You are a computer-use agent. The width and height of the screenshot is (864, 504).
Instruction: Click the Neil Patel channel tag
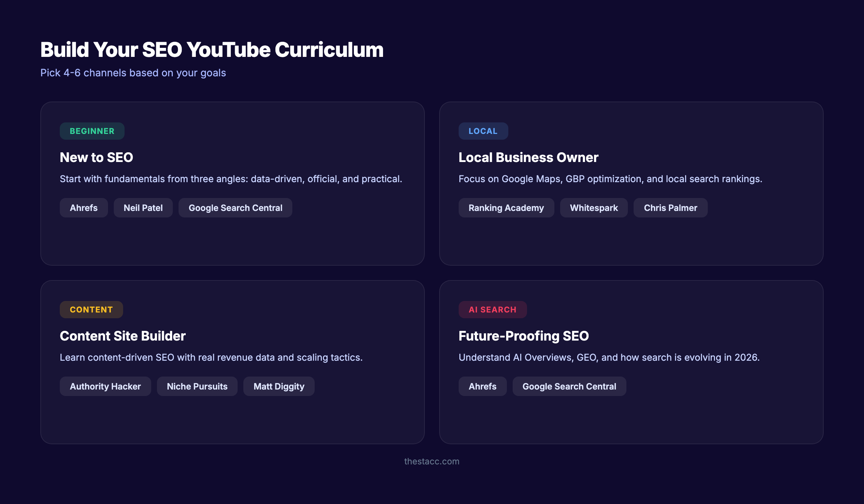(143, 208)
